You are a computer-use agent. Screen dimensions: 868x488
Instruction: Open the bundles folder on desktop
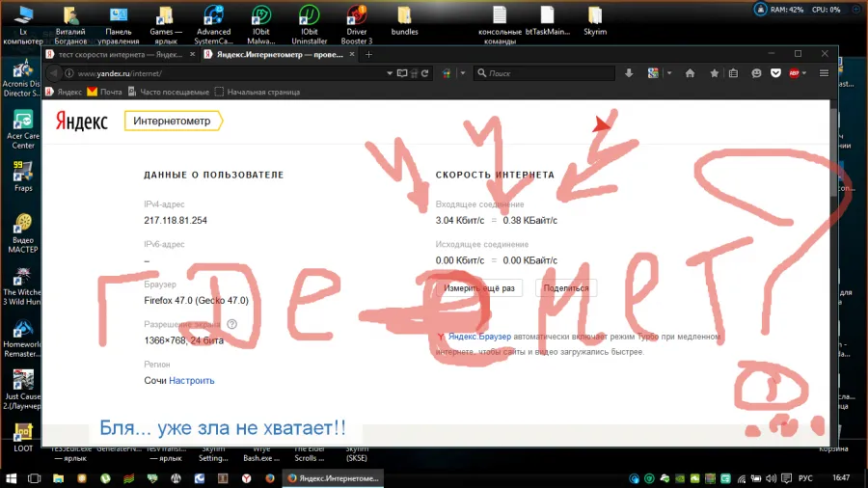pos(405,21)
